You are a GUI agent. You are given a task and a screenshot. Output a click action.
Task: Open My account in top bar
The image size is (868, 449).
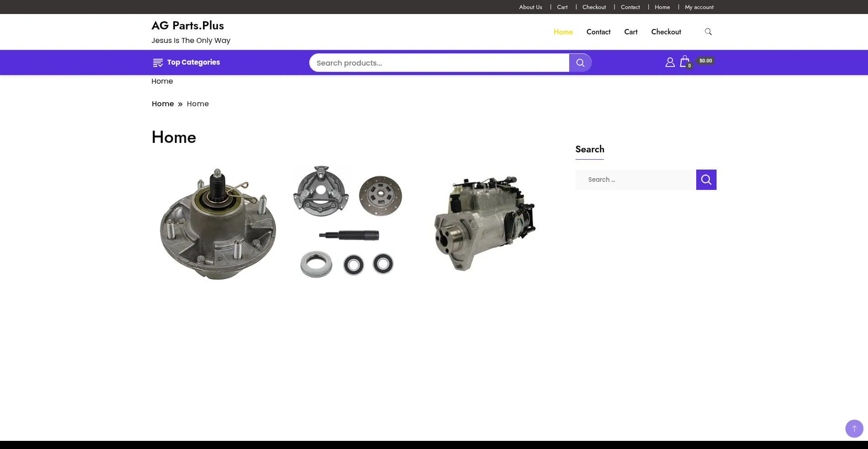tap(699, 7)
